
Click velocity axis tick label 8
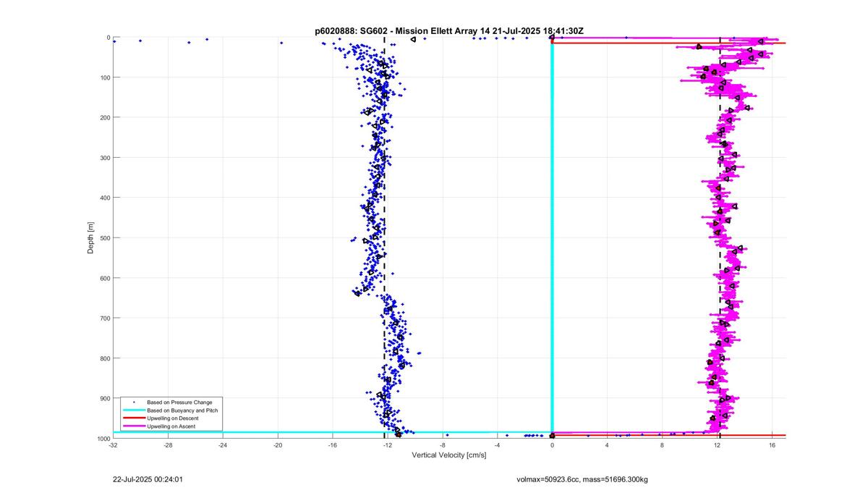coord(662,446)
